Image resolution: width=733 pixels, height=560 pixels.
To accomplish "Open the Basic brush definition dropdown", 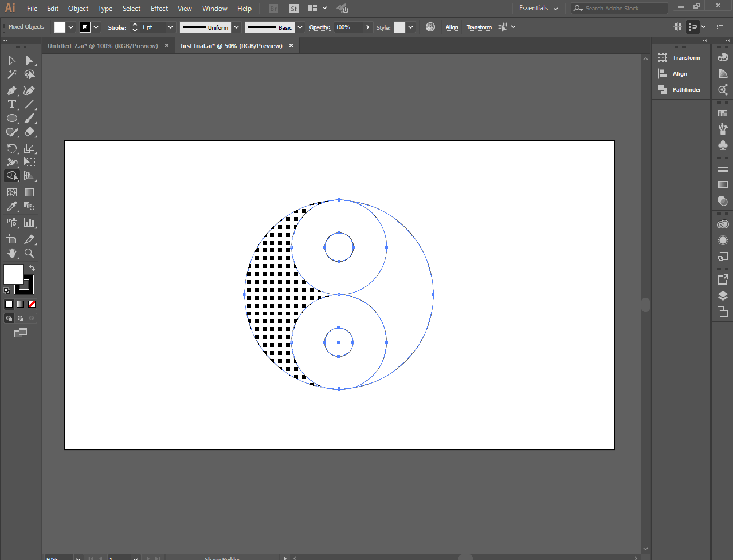I will coord(300,27).
